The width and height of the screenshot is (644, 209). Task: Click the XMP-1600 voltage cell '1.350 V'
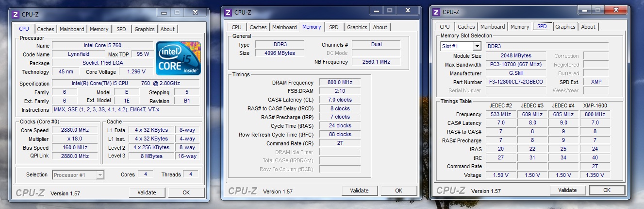click(x=594, y=175)
